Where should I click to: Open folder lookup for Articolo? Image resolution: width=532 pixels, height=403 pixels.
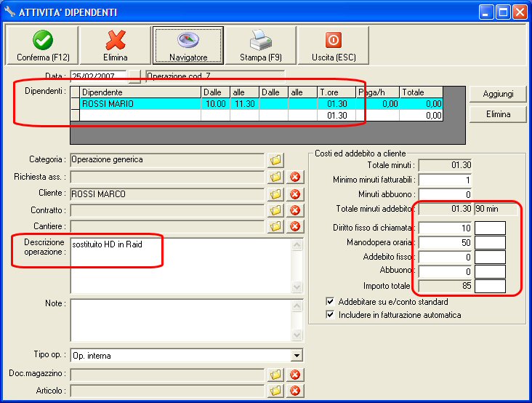pyautogui.click(x=275, y=391)
